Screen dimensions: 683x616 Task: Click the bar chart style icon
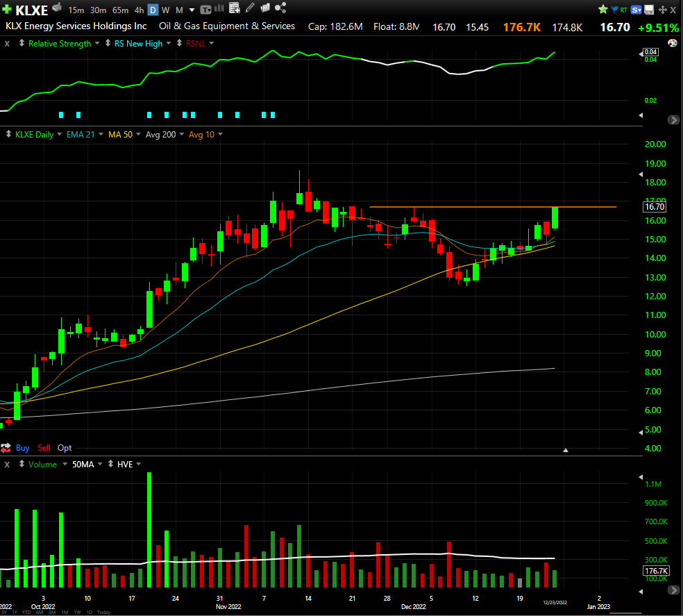219,8
